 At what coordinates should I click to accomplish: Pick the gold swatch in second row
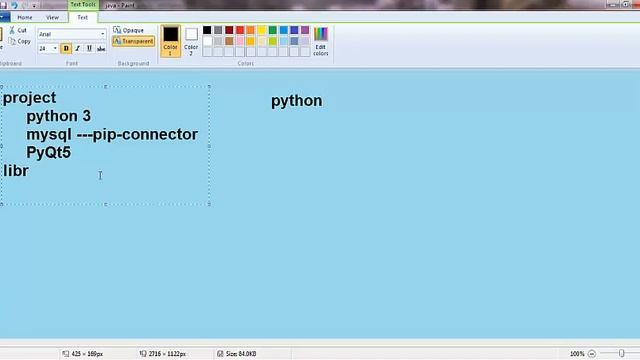pyautogui.click(x=251, y=41)
